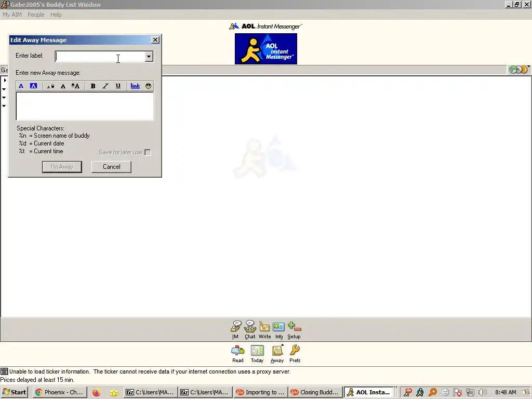Click the Setup icon button
532x399 pixels.
294,330
